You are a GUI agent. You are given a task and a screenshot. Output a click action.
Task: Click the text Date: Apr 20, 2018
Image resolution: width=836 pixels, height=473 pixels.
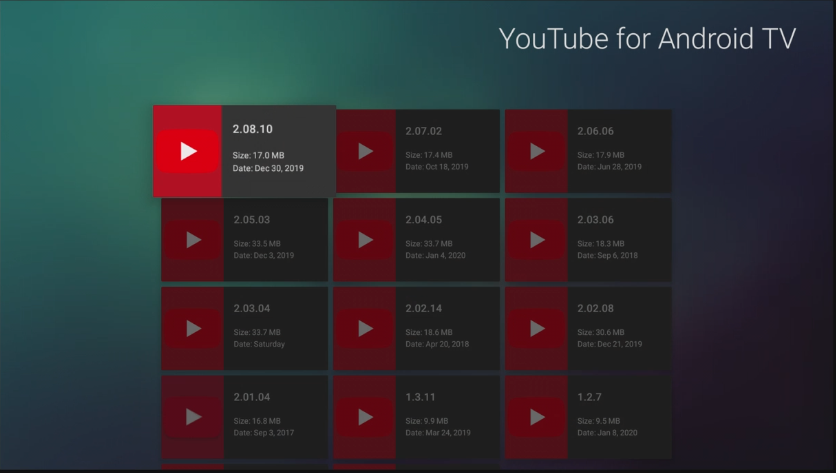coord(437,343)
